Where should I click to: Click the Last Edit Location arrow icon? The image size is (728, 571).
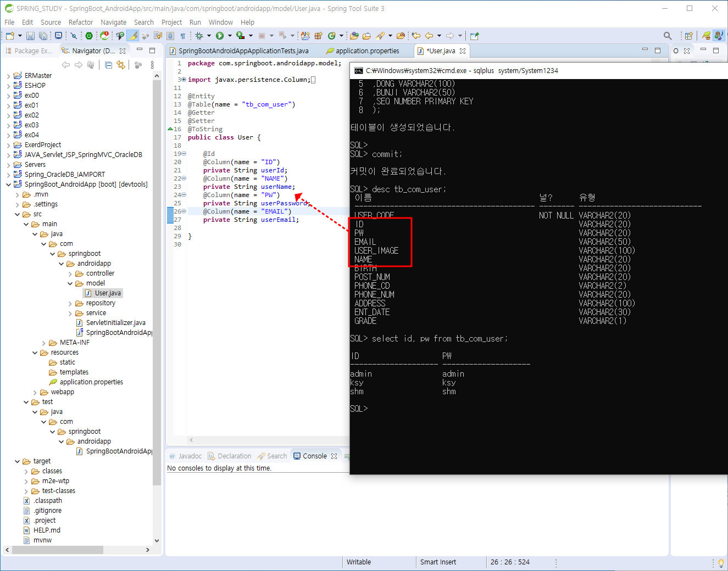[x=416, y=36]
